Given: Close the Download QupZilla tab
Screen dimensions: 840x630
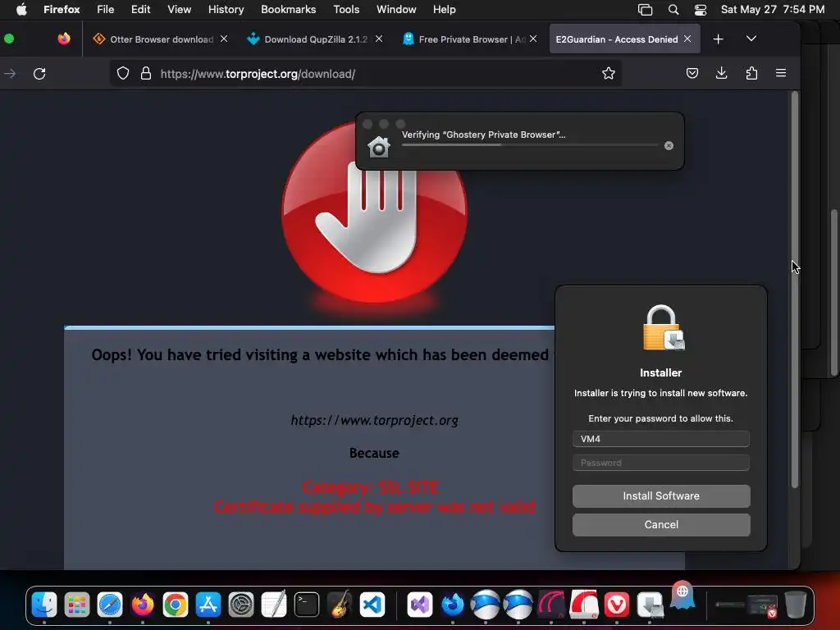Looking at the screenshot, I should (379, 39).
